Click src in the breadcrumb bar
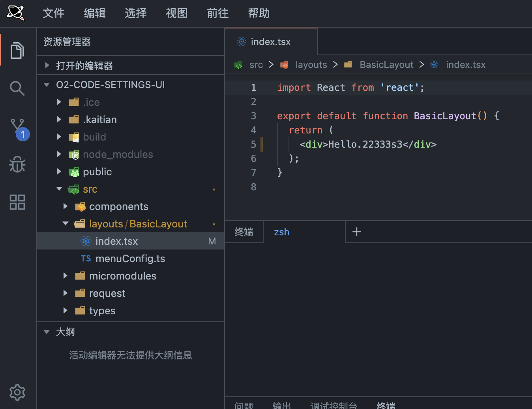The height and width of the screenshot is (409, 532). coord(256,64)
